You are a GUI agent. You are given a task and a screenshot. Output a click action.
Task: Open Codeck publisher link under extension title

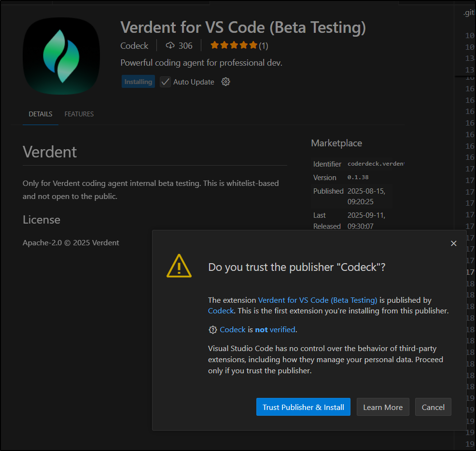click(x=134, y=45)
